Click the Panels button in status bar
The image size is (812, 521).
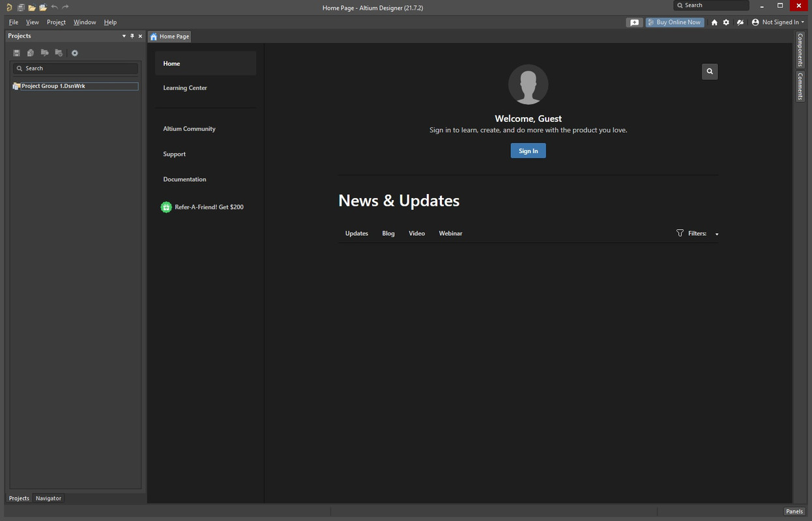[794, 511]
